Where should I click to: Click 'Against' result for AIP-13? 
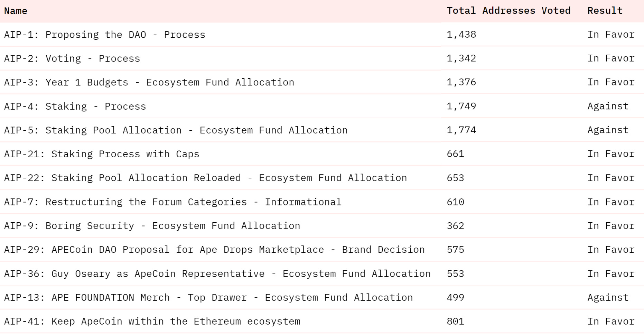click(608, 298)
